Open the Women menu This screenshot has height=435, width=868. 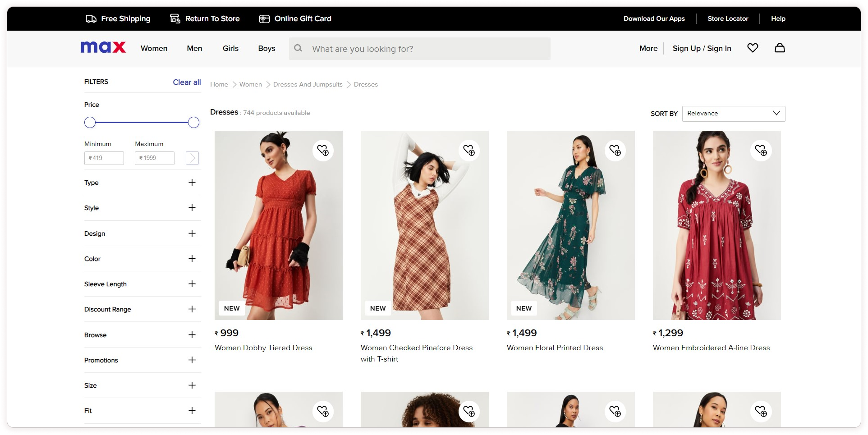154,48
